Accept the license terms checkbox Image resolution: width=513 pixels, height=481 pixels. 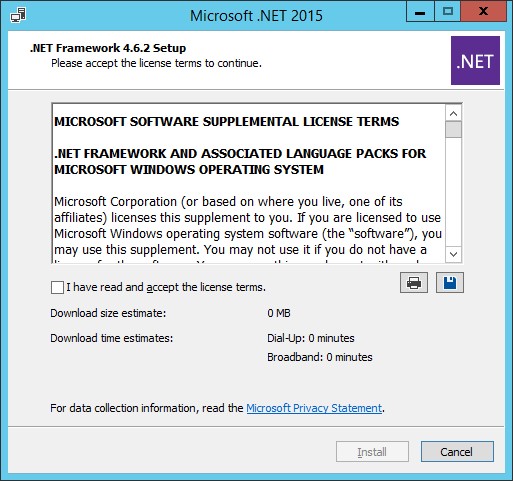tap(57, 287)
